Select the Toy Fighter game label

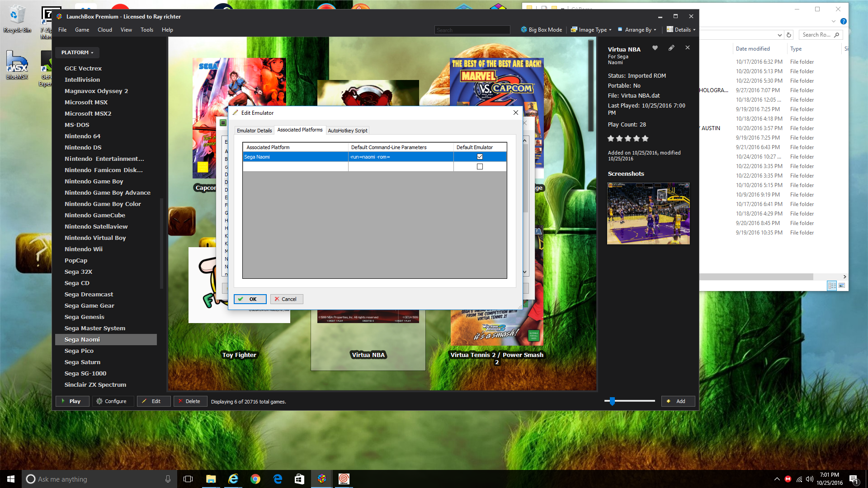point(239,355)
